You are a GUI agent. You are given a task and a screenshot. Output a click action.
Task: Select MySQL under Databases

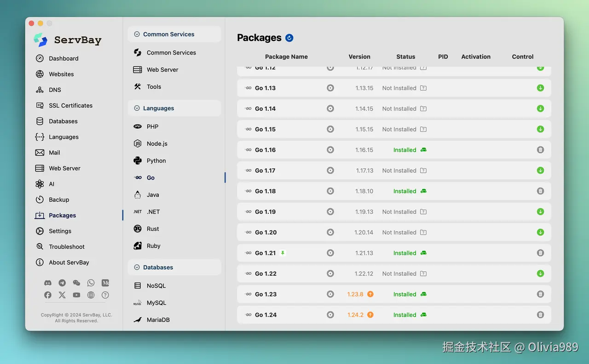coord(156,302)
